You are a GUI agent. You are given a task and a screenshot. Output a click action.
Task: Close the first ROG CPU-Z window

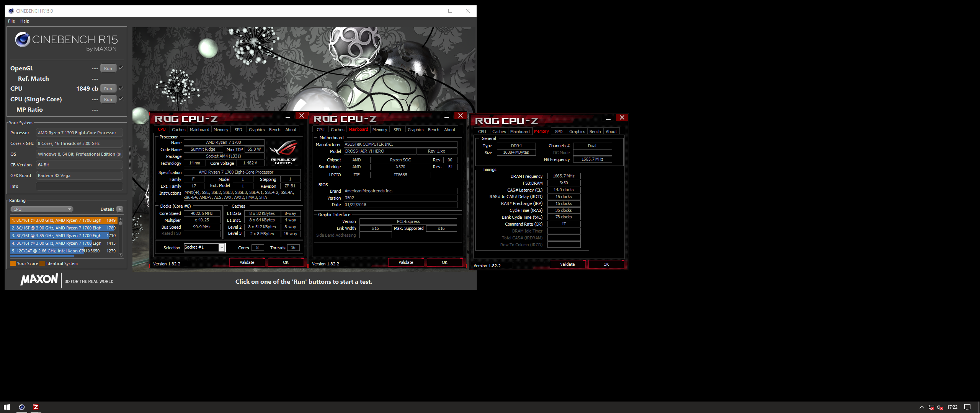point(302,115)
